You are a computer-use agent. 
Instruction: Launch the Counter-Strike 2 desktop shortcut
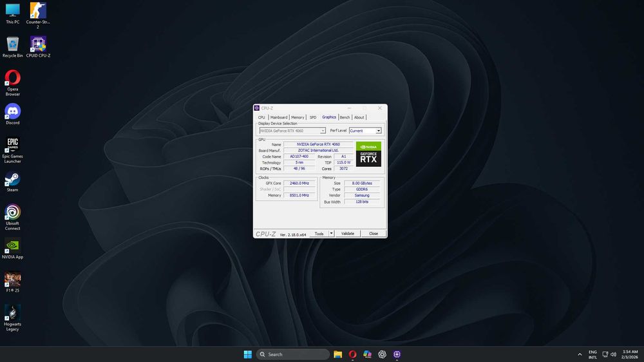(x=38, y=15)
